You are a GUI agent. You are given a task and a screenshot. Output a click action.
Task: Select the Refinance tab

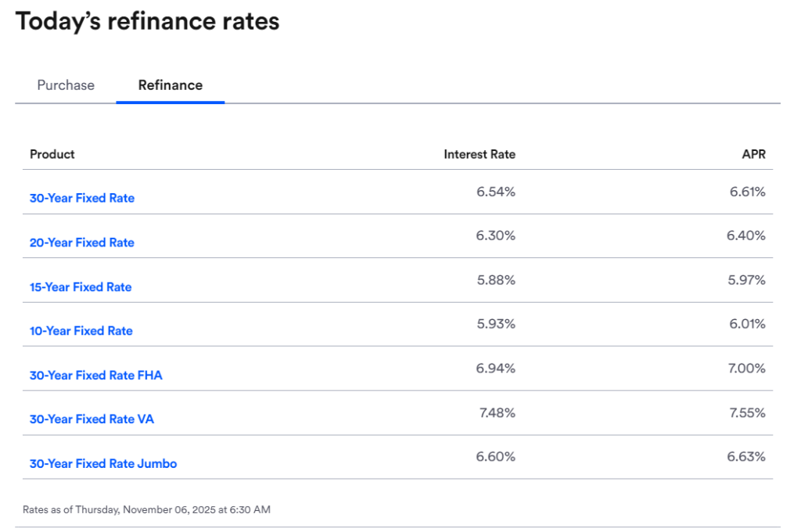[x=170, y=84]
